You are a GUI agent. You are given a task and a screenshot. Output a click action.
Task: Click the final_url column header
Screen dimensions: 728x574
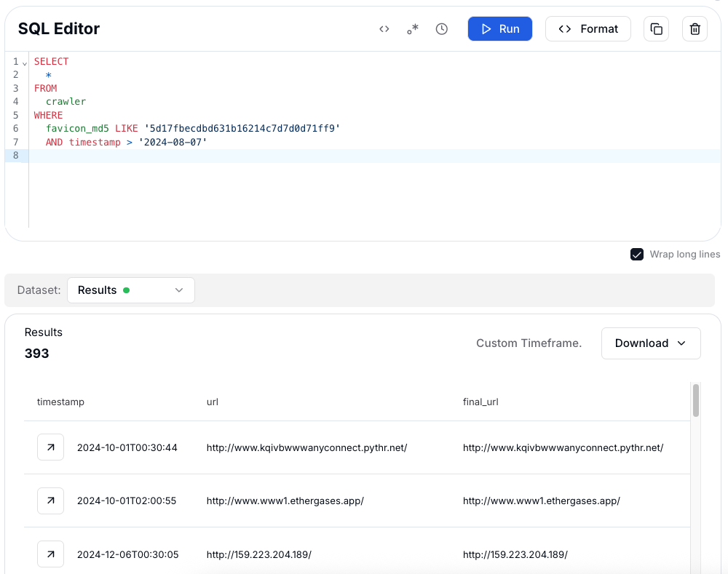click(480, 402)
